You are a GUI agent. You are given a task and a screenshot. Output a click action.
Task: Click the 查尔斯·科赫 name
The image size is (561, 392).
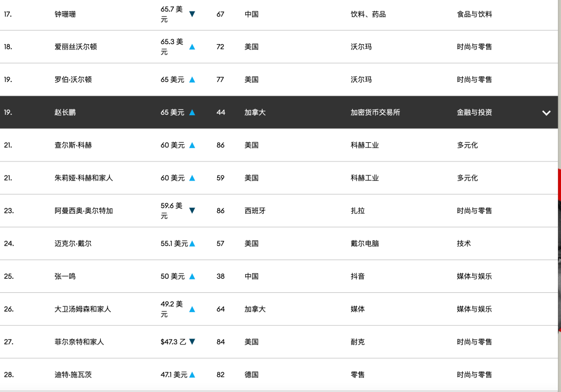pyautogui.click(x=73, y=145)
